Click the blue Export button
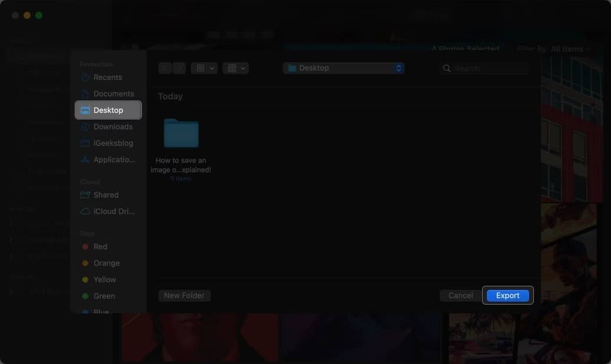The image size is (611, 364). click(508, 295)
